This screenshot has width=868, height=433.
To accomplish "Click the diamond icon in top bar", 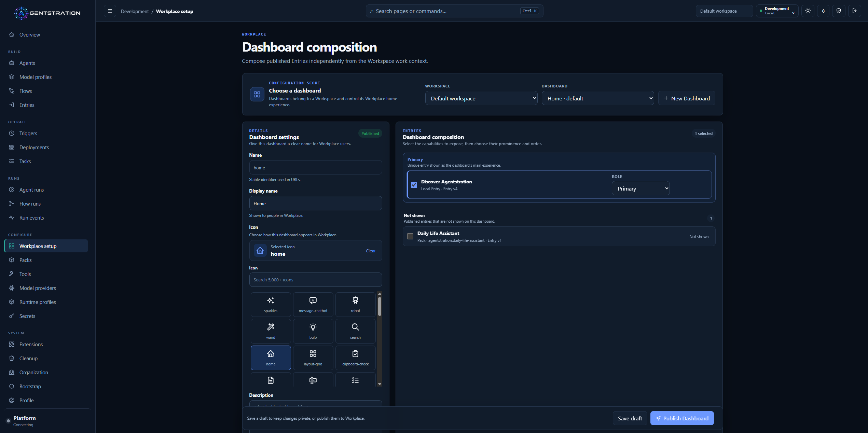I will 823,11.
